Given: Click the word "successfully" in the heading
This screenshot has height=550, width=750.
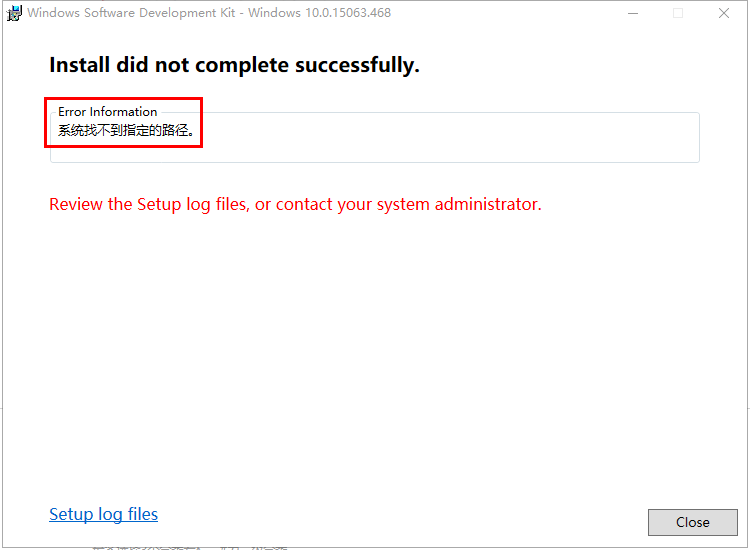Looking at the screenshot, I should [359, 65].
